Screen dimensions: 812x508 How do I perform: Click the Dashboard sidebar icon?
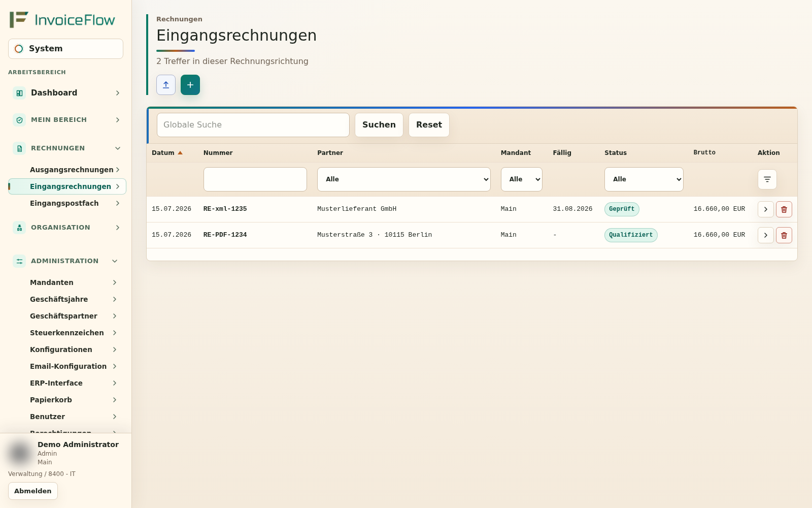(x=19, y=93)
